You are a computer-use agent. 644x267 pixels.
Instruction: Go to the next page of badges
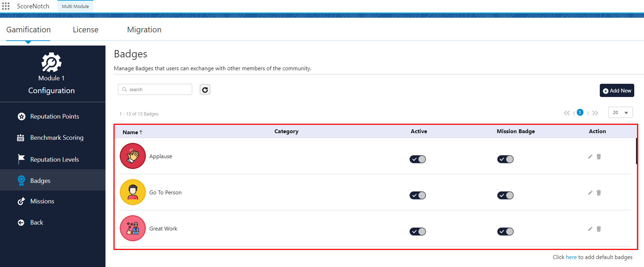(588, 113)
